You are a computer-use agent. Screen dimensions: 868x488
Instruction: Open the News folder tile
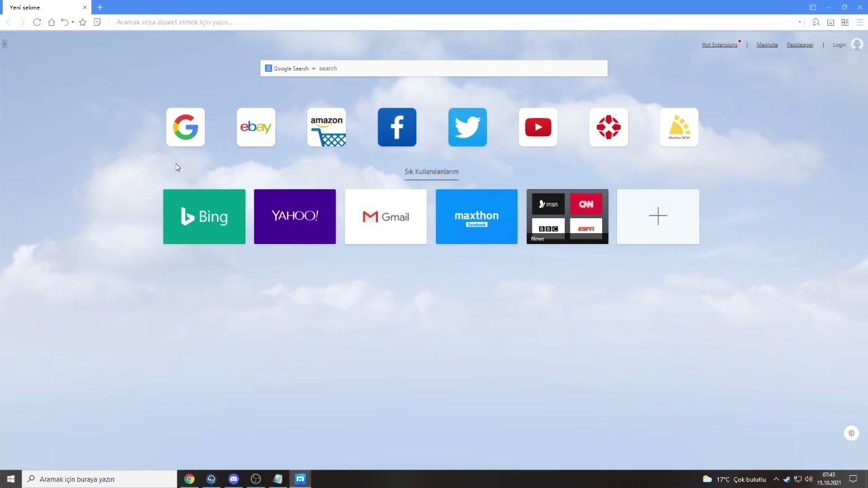coord(568,216)
